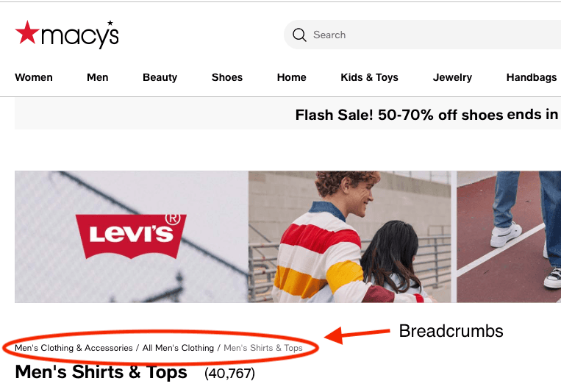Click the Flash Sale shoes promo banner
This screenshot has height=392, width=561.
point(426,115)
